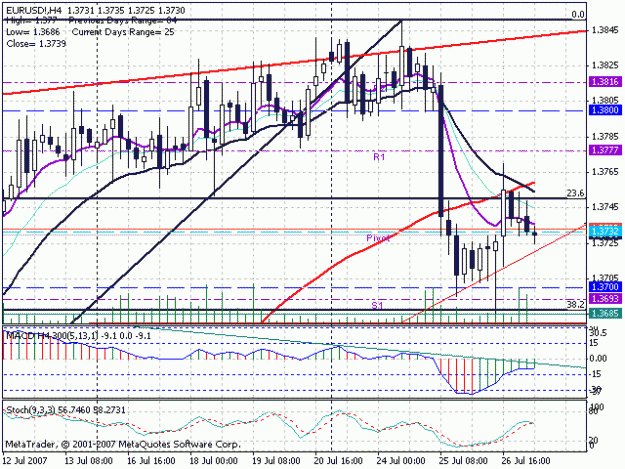Click the 26 Jul 16:00 time label

[x=527, y=461]
